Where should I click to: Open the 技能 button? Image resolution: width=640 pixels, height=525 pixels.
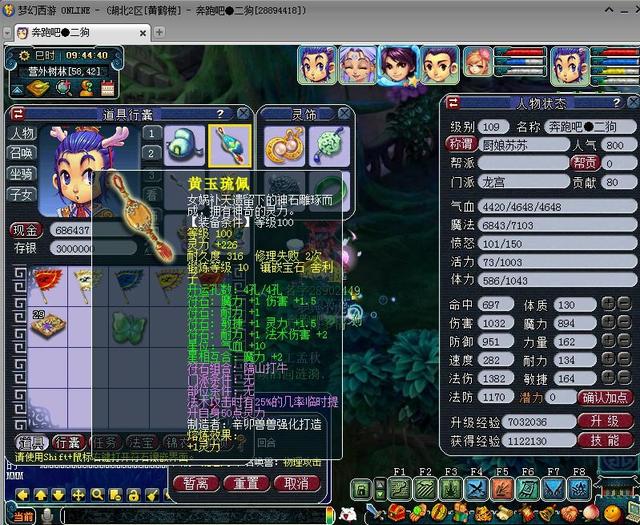click(x=605, y=440)
